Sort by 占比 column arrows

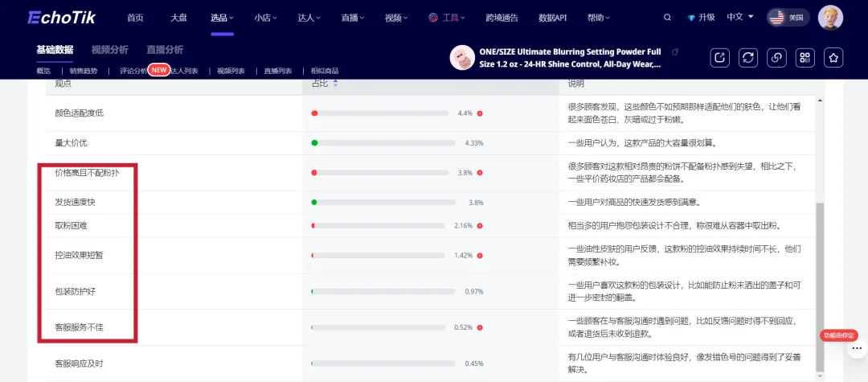pyautogui.click(x=335, y=83)
